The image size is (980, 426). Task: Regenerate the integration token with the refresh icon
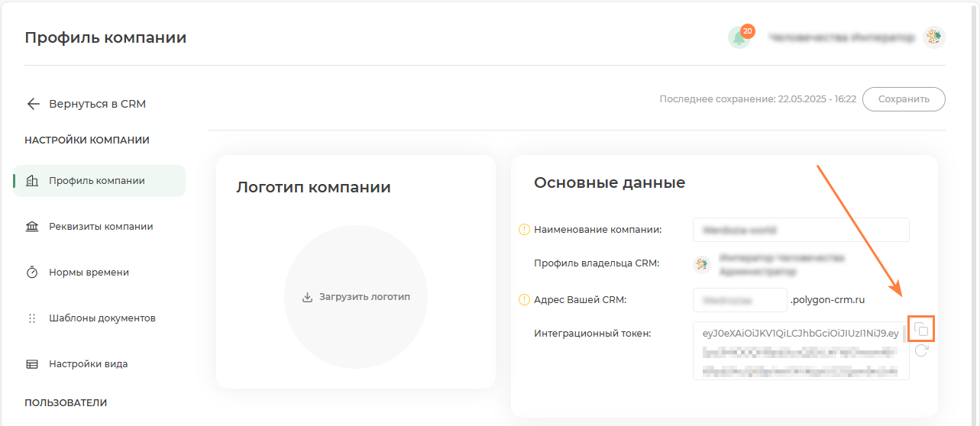pos(922,350)
